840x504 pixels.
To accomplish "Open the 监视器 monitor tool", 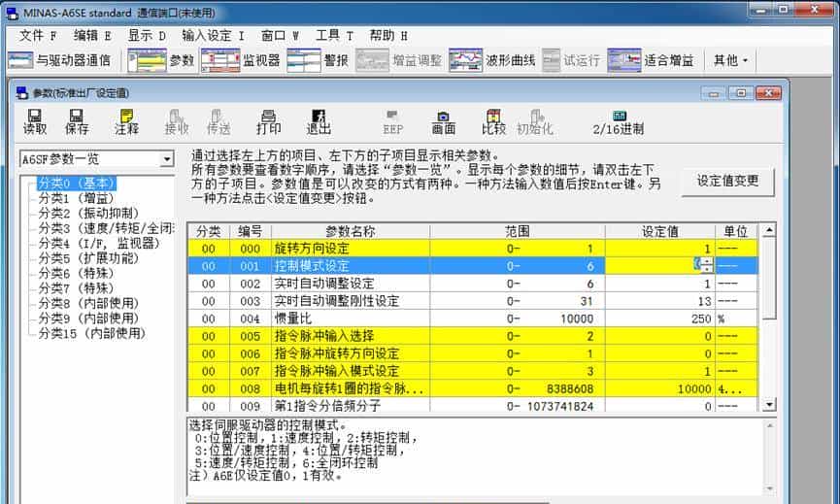I will pyautogui.click(x=241, y=60).
